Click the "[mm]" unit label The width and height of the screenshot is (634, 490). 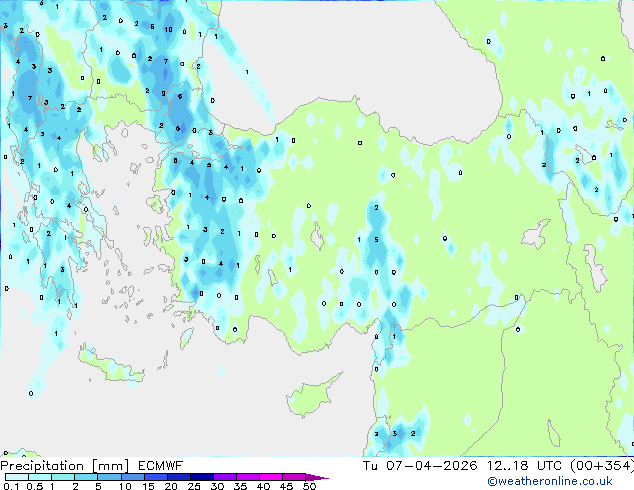pos(110,466)
